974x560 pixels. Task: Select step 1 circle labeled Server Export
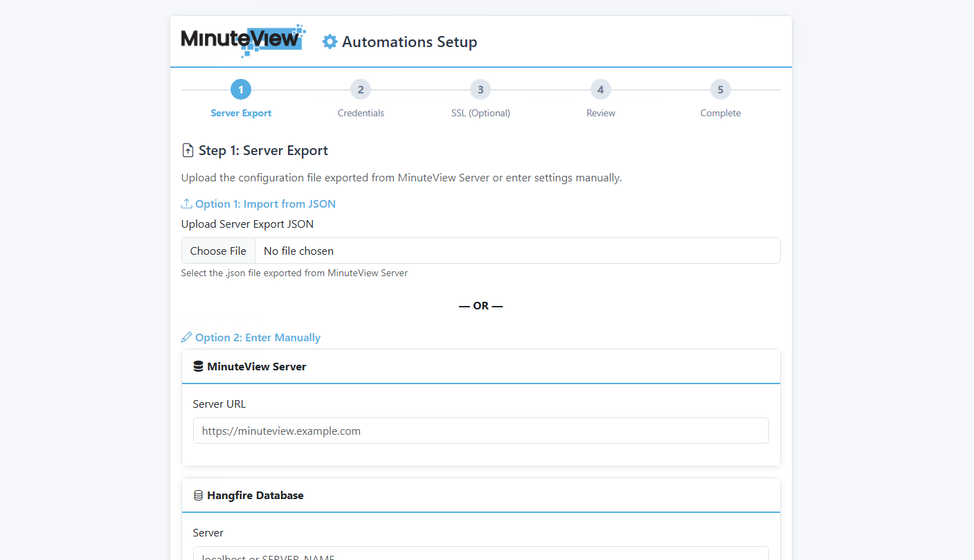[x=241, y=89]
